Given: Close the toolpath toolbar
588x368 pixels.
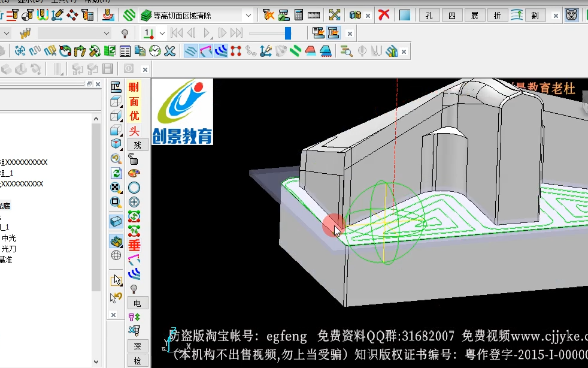Looking at the screenshot, I should pos(404,52).
